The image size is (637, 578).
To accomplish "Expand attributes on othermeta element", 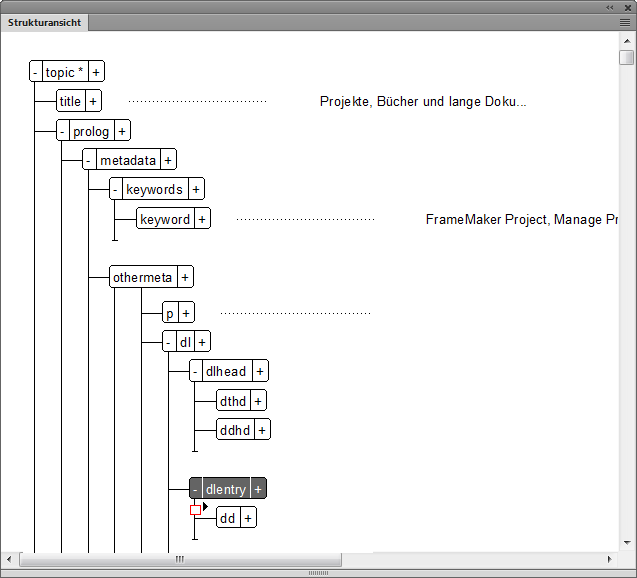I will pos(185,277).
